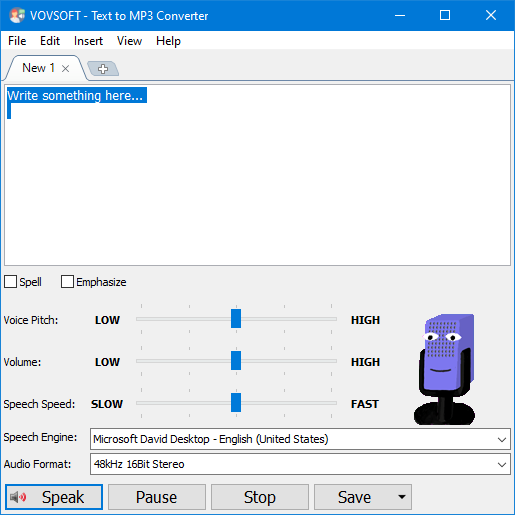
Task: Click inside the main text editing area
Action: [257, 175]
